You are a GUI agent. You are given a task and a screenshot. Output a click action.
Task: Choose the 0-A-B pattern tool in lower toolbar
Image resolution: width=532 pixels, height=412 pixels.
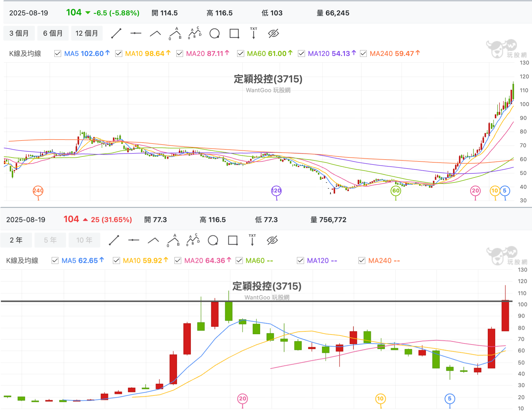(173, 240)
